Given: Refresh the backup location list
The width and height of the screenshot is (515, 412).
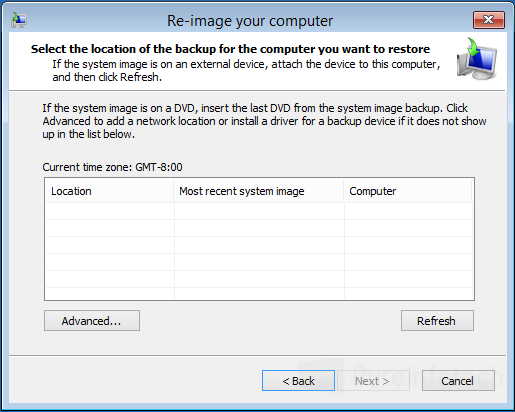Looking at the screenshot, I should click(x=437, y=321).
